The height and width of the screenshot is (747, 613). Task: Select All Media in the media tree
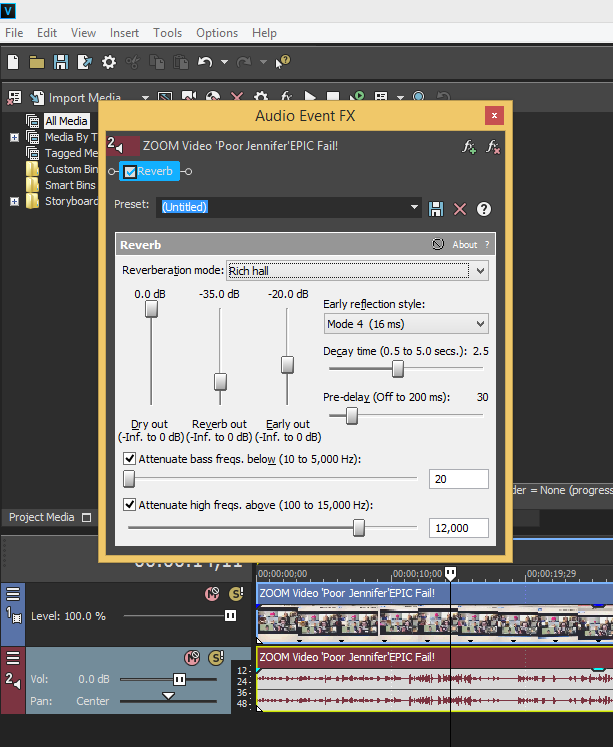click(x=66, y=121)
